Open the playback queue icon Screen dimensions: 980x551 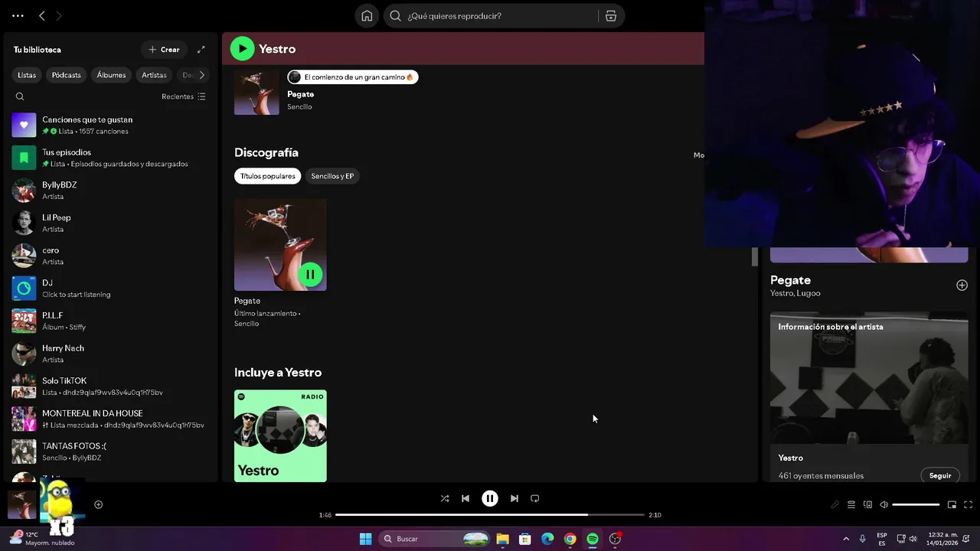851,504
